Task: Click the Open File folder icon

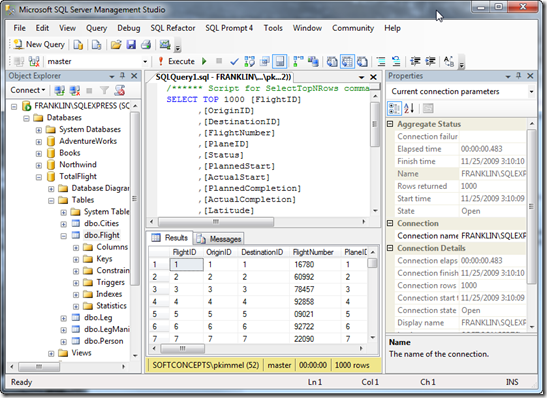Action: 116,45
